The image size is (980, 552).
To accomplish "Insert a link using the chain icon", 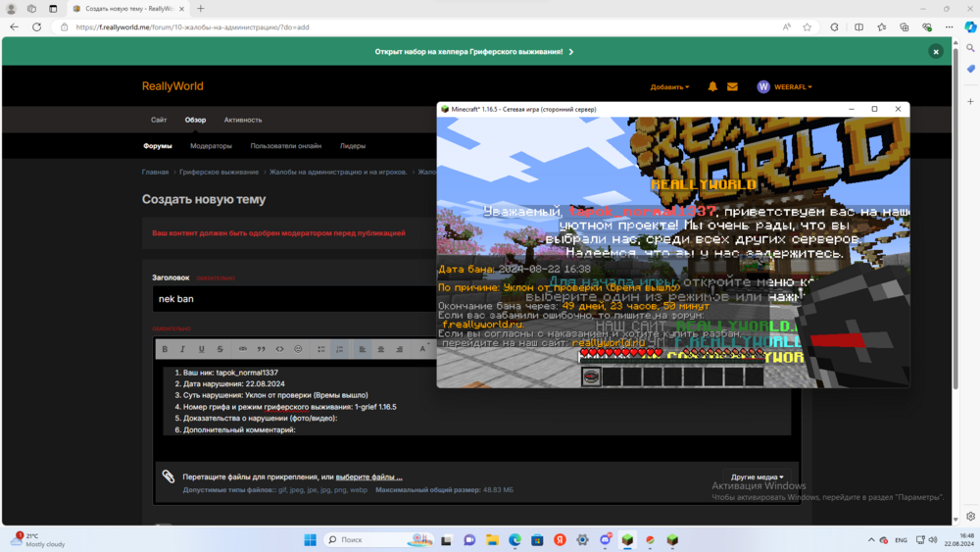I will pos(242,349).
